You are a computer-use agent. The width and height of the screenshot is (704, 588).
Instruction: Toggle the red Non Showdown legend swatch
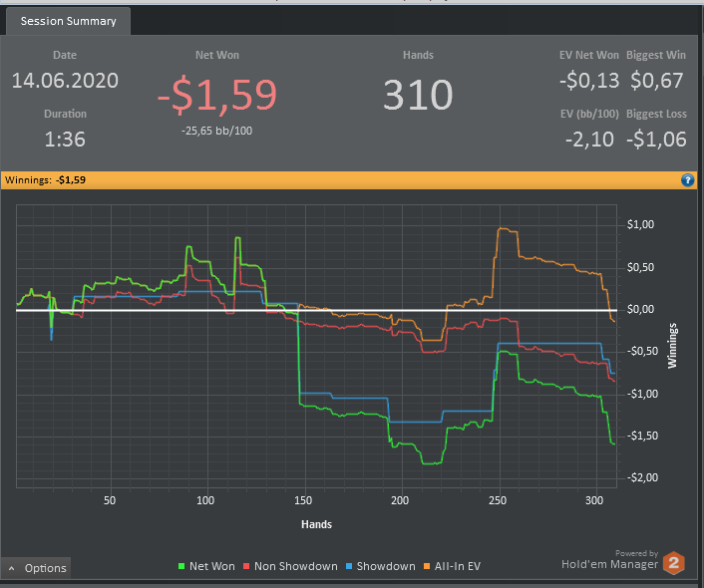[x=246, y=566]
